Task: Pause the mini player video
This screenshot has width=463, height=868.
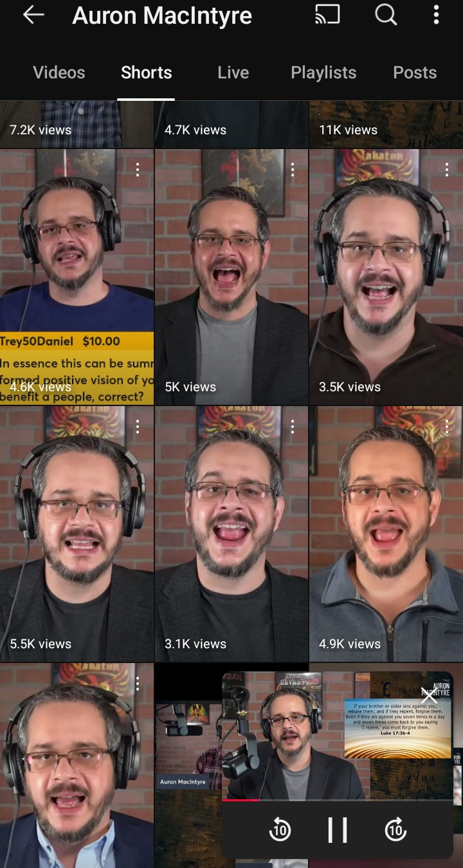Action: click(337, 829)
